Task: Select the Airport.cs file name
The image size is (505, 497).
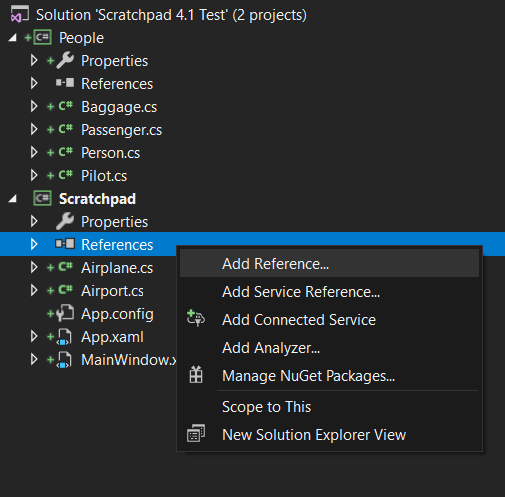Action: pyautogui.click(x=112, y=291)
